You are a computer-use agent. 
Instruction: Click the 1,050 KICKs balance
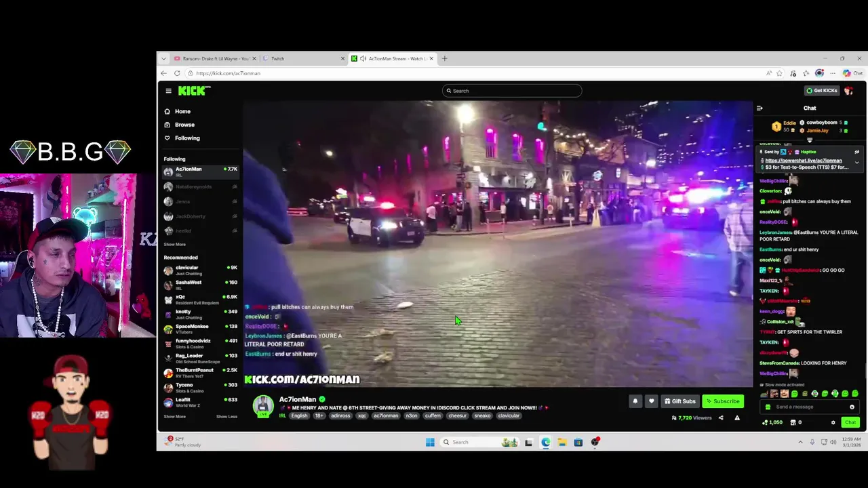coord(772,422)
